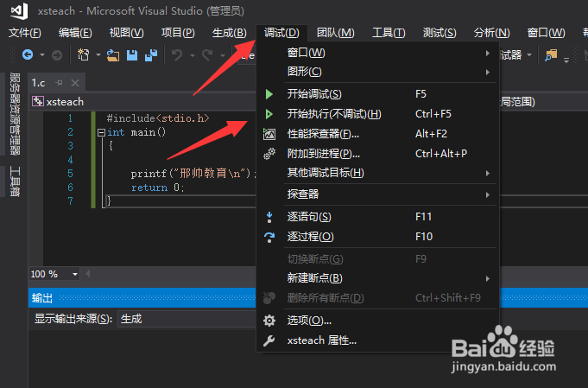588x388 pixels.
Task: Click the 附加到进程 gears icon
Action: [269, 154]
